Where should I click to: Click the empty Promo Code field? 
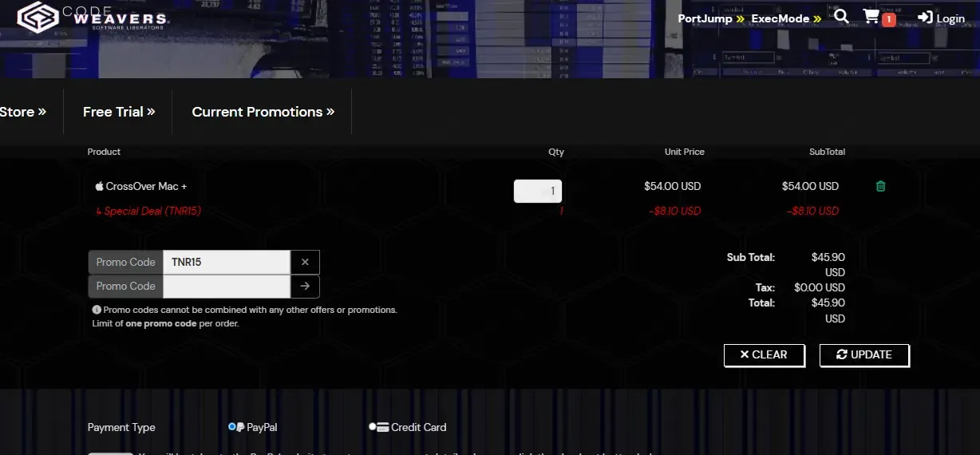pos(226,287)
